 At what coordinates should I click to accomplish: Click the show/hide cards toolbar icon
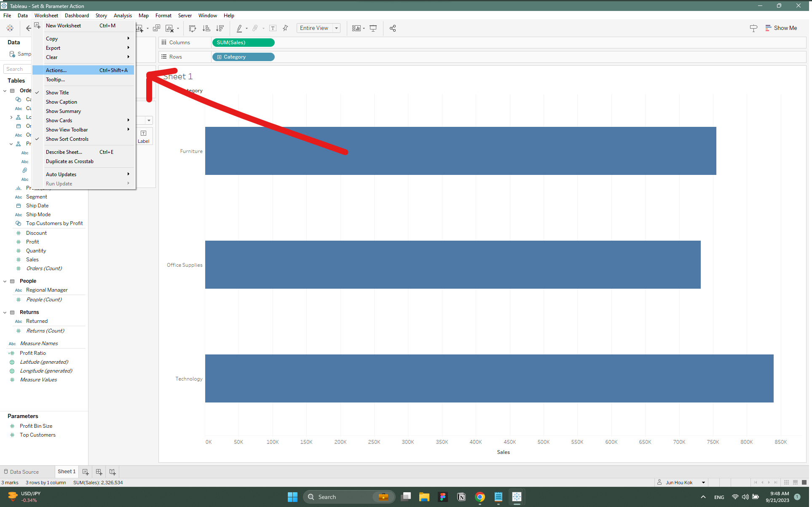356,28
